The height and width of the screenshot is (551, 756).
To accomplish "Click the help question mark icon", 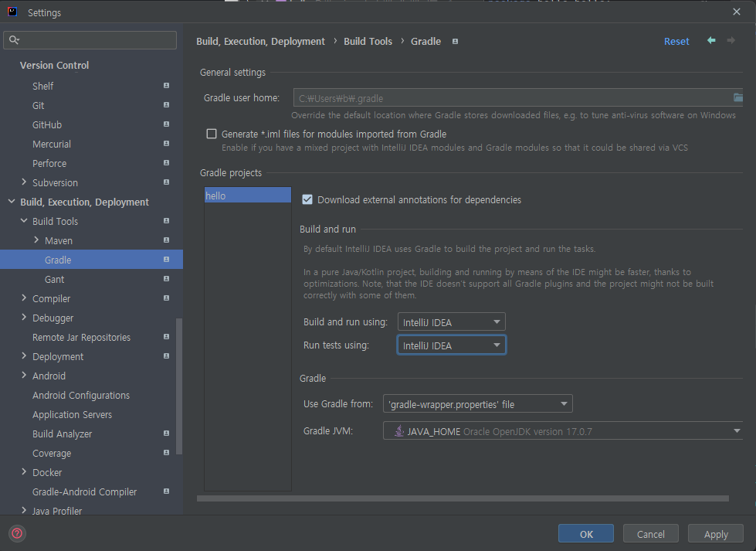I will coord(17,533).
